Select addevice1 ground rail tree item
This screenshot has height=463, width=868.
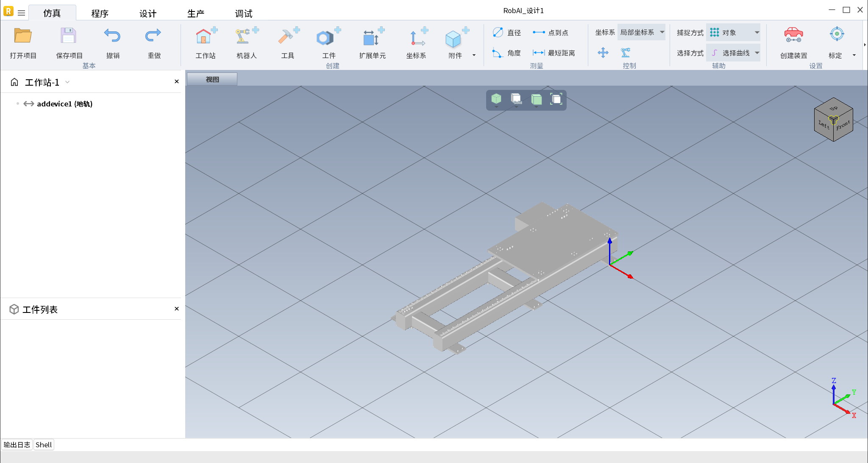point(64,104)
